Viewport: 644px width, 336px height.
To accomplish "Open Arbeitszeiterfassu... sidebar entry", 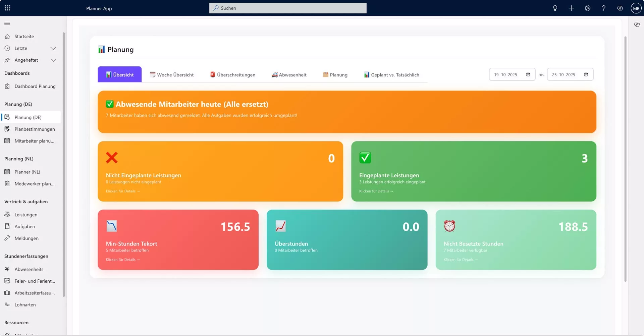I will pyautogui.click(x=31, y=293).
